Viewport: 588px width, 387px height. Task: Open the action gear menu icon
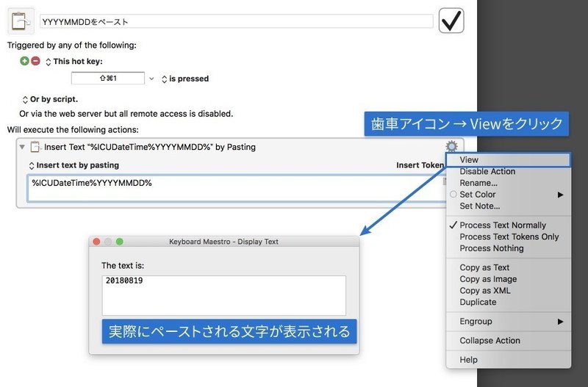(x=451, y=146)
